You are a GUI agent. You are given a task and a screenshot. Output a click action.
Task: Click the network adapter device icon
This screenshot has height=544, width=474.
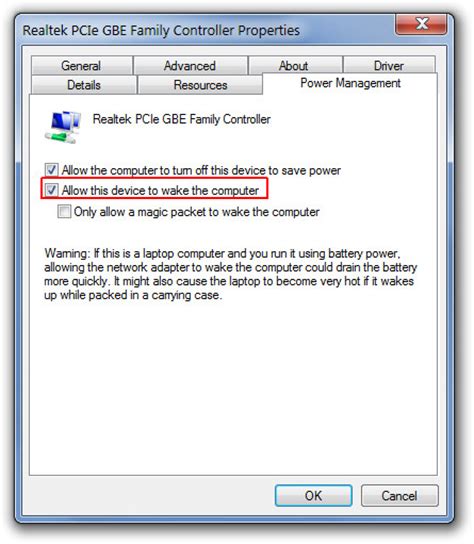63,127
